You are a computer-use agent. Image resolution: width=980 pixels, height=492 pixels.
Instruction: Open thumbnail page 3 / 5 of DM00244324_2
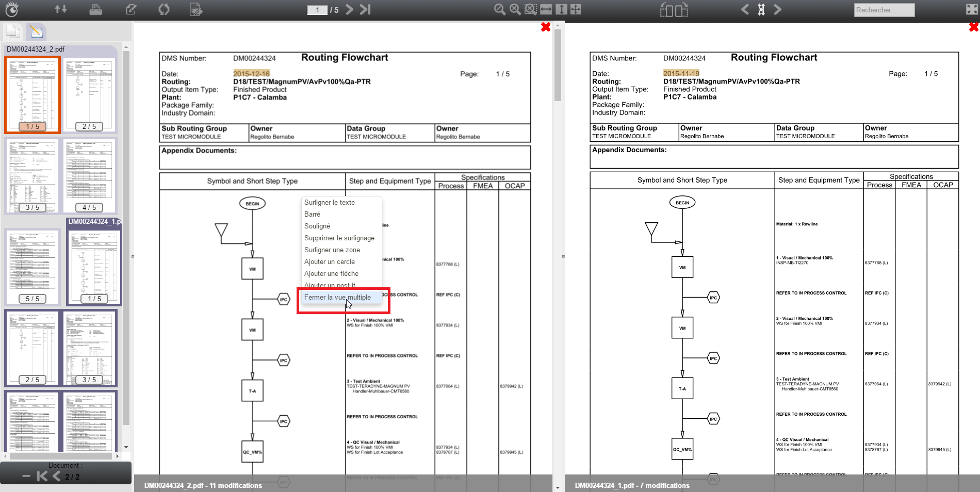click(32, 176)
